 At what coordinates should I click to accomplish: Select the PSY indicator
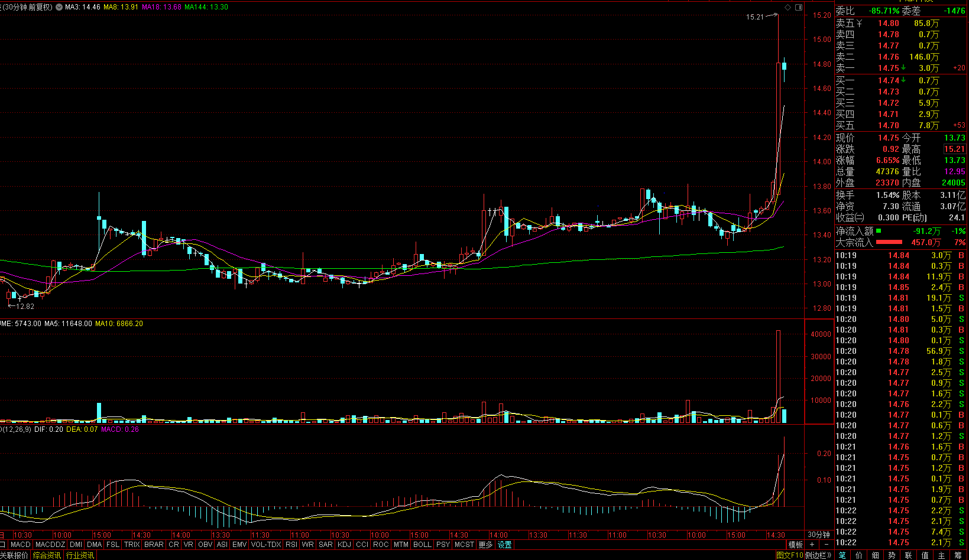pos(443,545)
